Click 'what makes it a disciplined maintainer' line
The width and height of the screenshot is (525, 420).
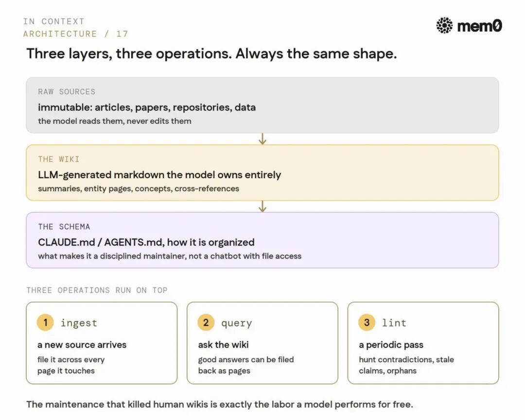point(170,256)
